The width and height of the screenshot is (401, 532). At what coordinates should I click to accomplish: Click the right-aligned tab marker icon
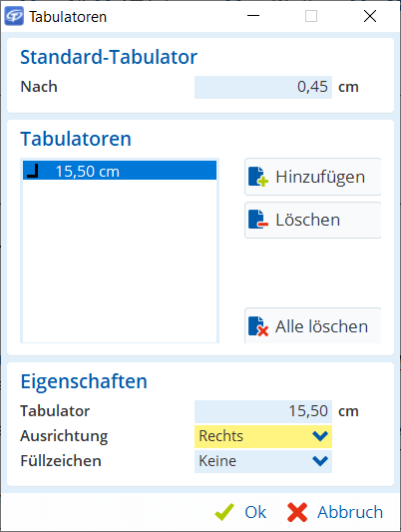coord(33,171)
